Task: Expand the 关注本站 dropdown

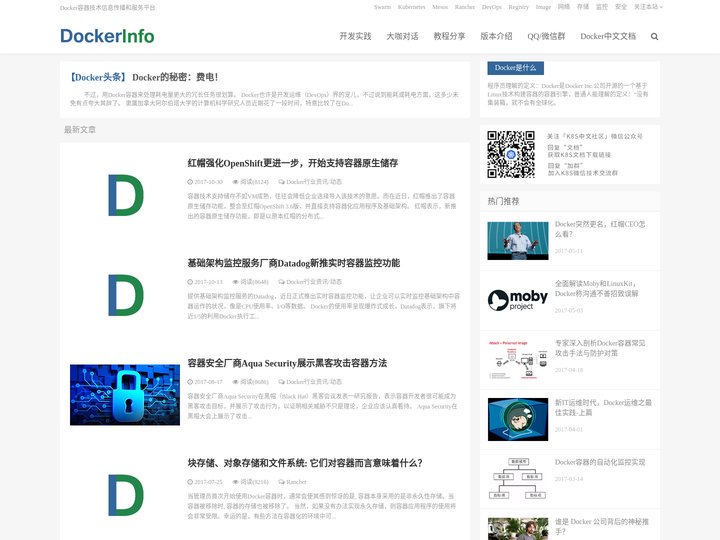Action: point(648,7)
